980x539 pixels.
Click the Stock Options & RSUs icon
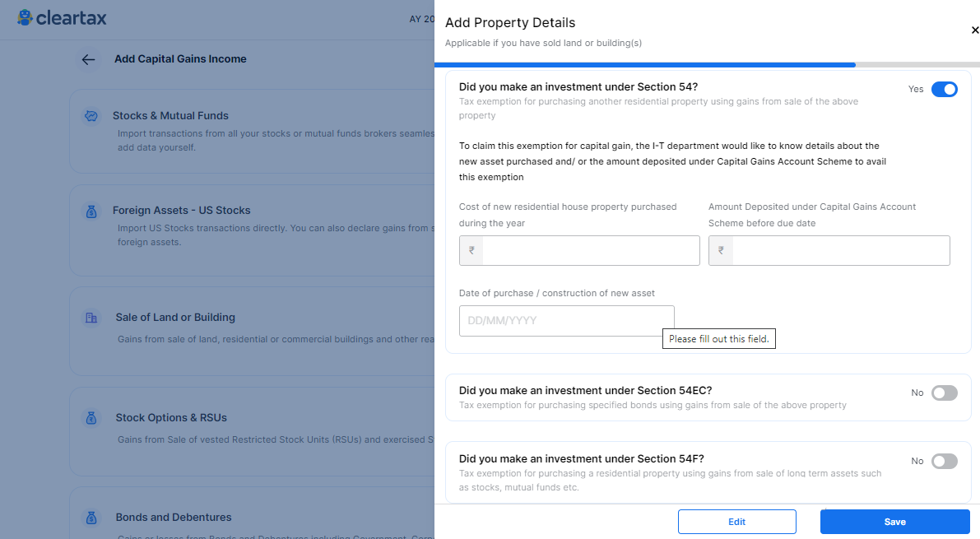point(91,418)
